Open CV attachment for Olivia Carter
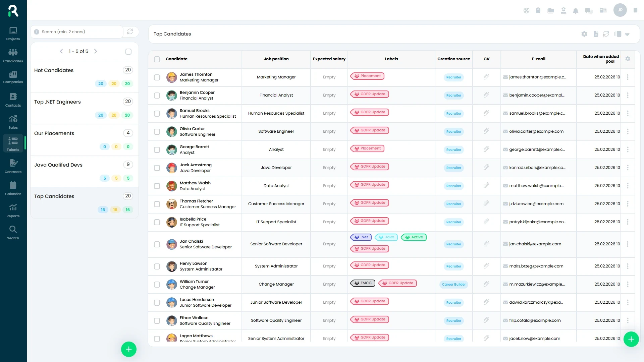 pyautogui.click(x=486, y=131)
